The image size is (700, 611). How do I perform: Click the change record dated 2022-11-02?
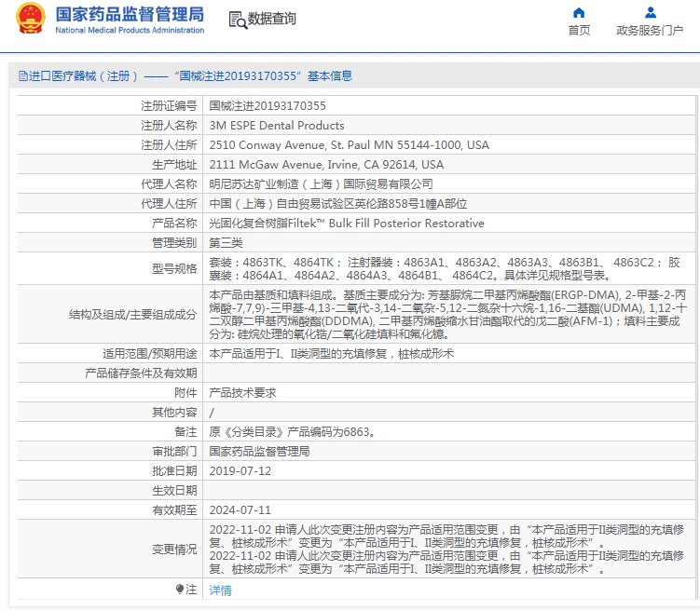tap(448, 550)
